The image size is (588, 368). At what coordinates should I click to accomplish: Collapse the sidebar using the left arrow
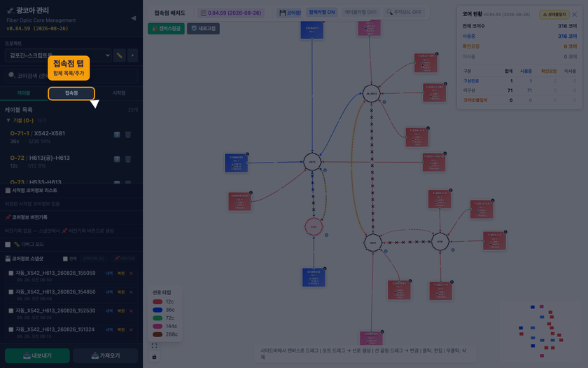tap(133, 18)
